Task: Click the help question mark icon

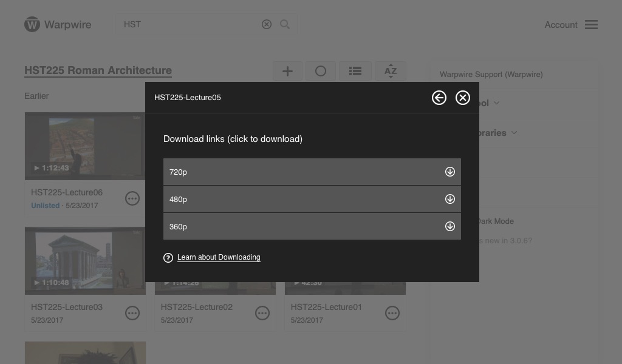Action: click(x=168, y=258)
